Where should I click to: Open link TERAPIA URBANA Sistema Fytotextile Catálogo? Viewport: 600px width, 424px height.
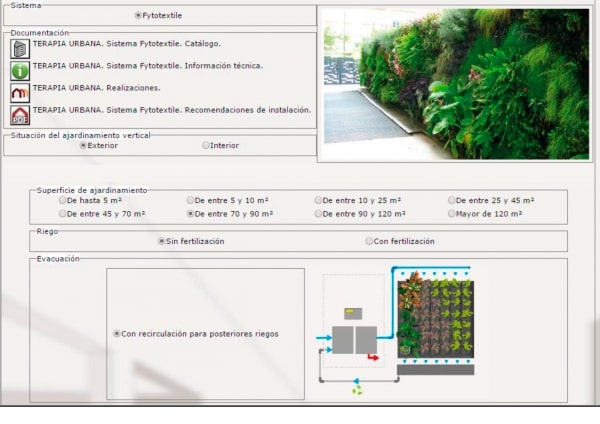click(x=127, y=44)
